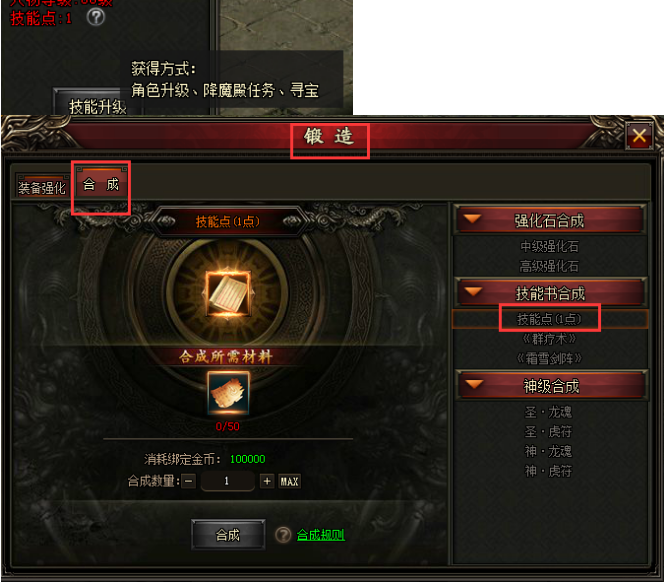Viewport: 664px width, 582px height.
Task: Click the synthesis quantity input field
Action: click(227, 481)
